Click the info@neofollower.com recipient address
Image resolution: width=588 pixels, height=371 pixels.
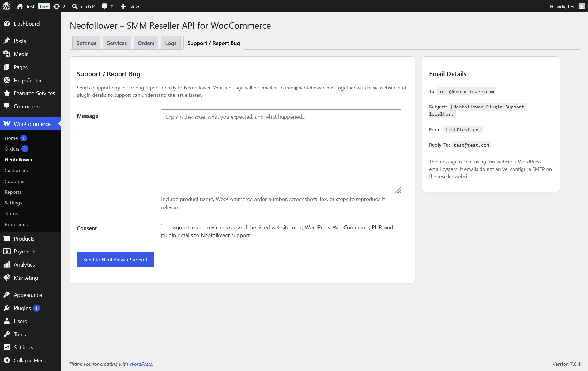point(466,91)
